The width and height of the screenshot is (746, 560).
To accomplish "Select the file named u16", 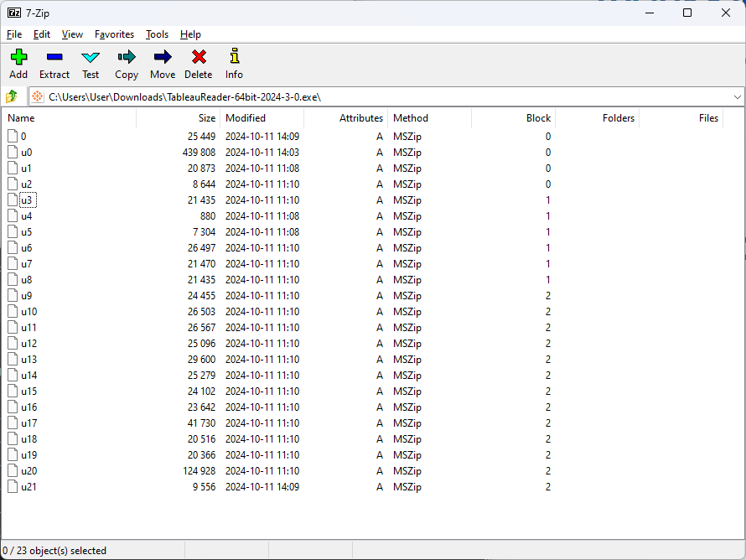I will coord(28,407).
